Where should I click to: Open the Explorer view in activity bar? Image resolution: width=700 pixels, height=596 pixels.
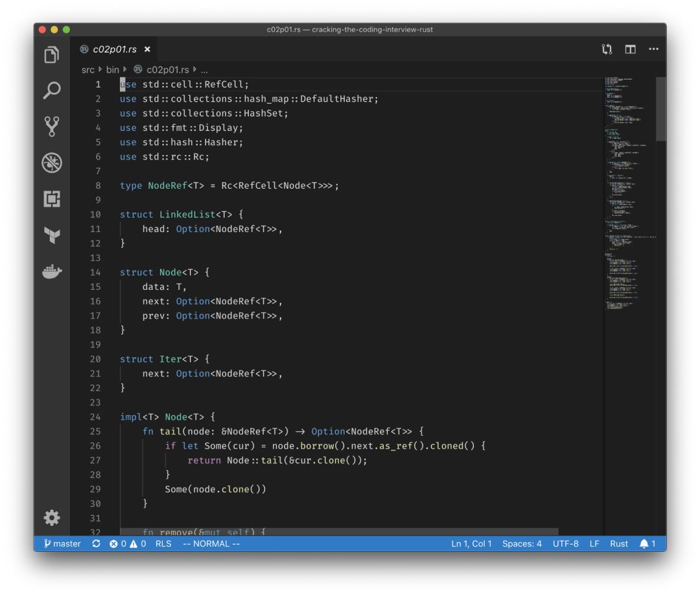(x=52, y=55)
